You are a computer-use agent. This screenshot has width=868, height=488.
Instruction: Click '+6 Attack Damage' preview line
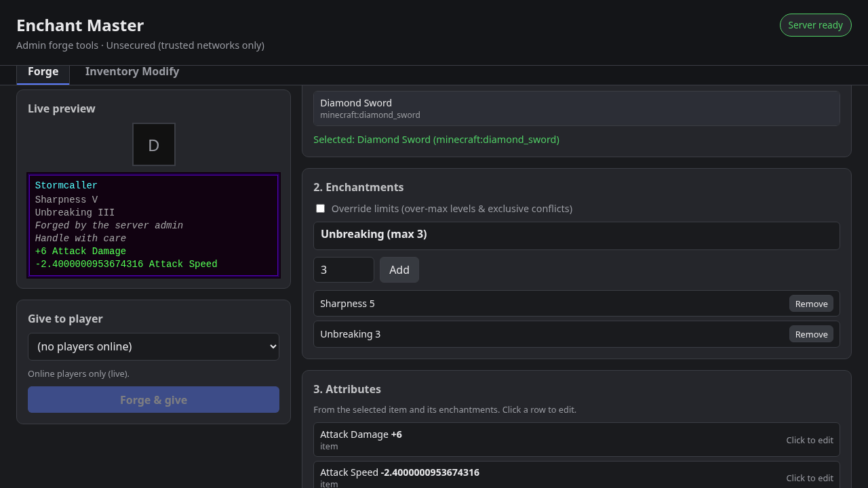click(x=81, y=251)
